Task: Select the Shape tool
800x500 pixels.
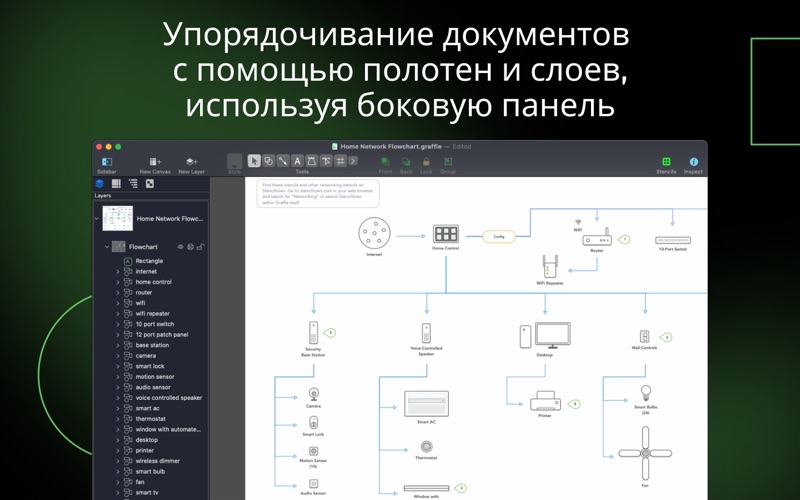Action: tap(268, 161)
